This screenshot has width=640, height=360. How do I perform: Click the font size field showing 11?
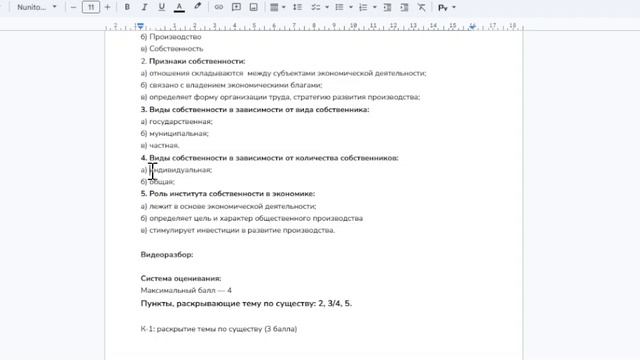point(91,7)
